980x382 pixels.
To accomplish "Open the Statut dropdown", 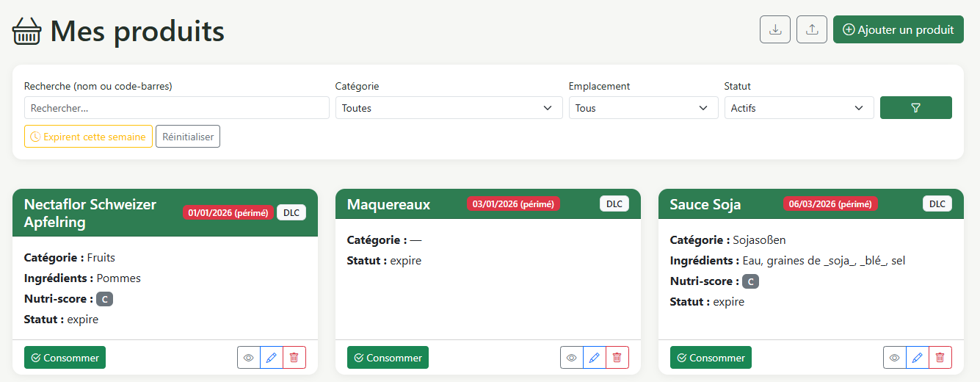I will (799, 108).
